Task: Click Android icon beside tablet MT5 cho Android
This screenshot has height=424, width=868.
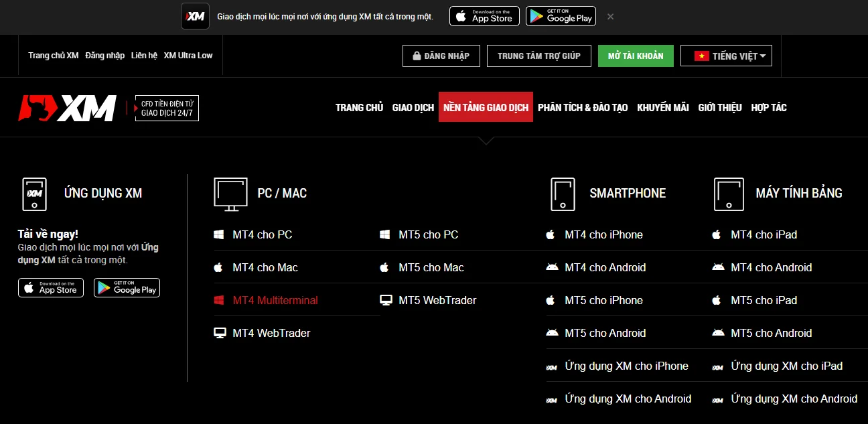Action: (718, 333)
